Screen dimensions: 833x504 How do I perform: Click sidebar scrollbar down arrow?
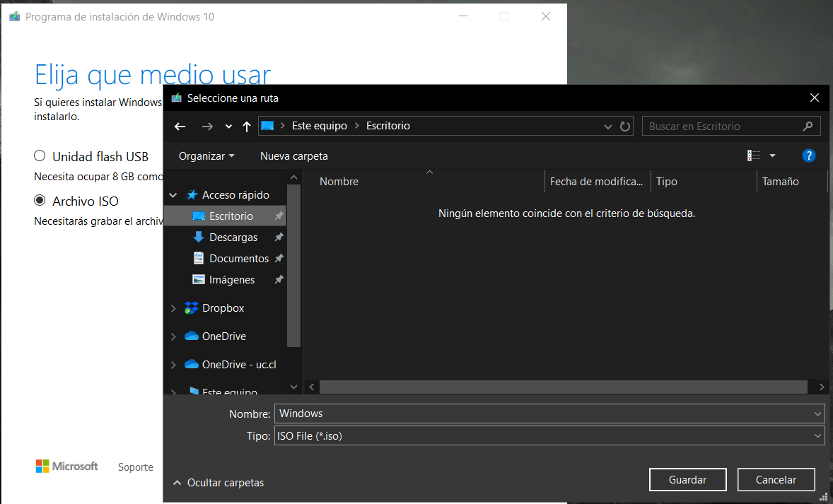[x=293, y=387]
